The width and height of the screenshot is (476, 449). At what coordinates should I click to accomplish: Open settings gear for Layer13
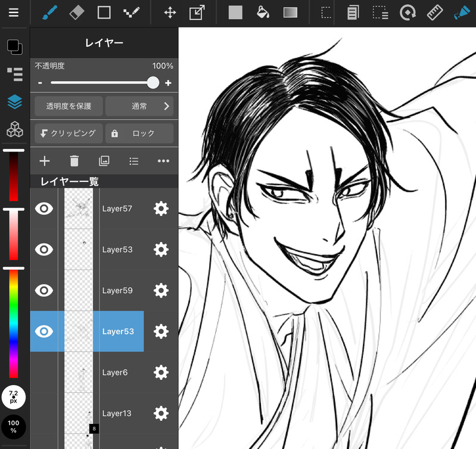pos(161,413)
